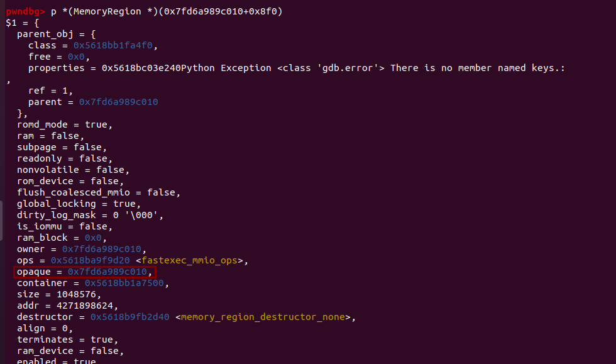The image size is (616, 364).
Task: Click the left edge scrollbar handle
Action: tap(1, 221)
